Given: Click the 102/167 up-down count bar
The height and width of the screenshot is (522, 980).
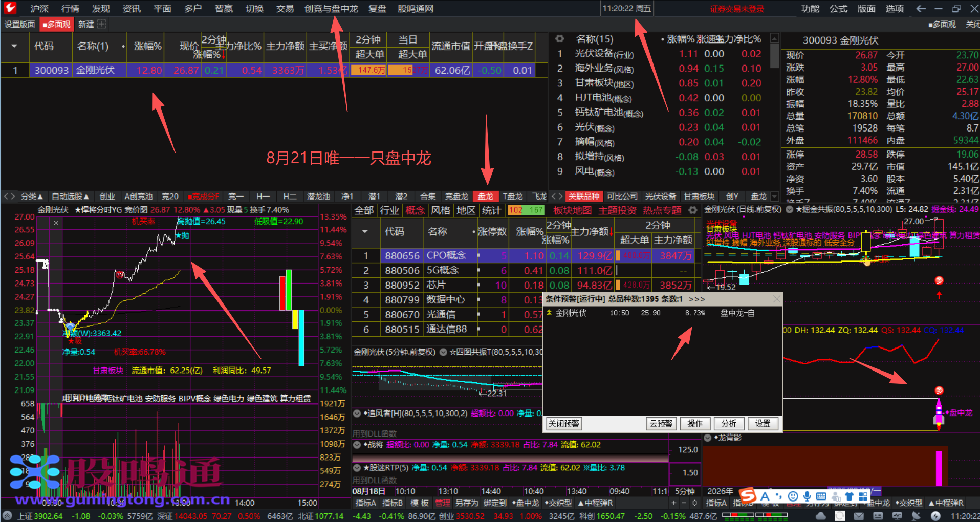Looking at the screenshot, I should pos(526,210).
